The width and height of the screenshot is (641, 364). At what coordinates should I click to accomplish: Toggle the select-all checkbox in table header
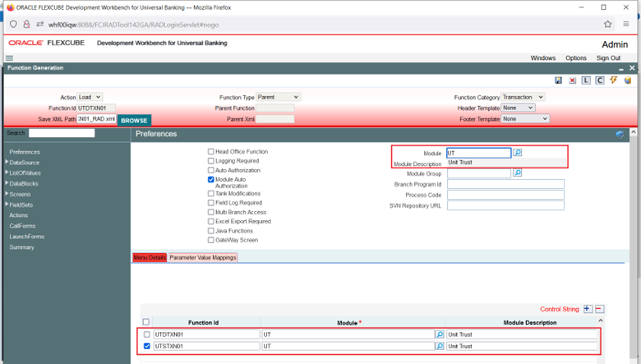146,322
